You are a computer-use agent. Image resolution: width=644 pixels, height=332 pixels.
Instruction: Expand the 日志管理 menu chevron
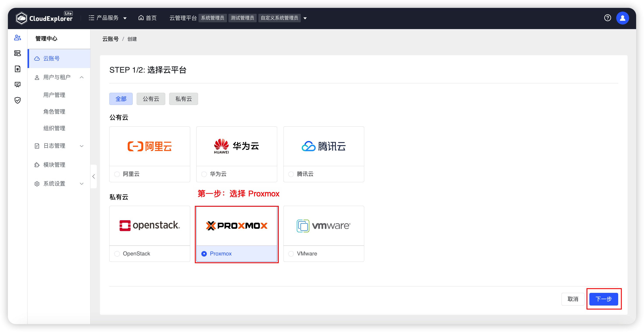(x=82, y=146)
